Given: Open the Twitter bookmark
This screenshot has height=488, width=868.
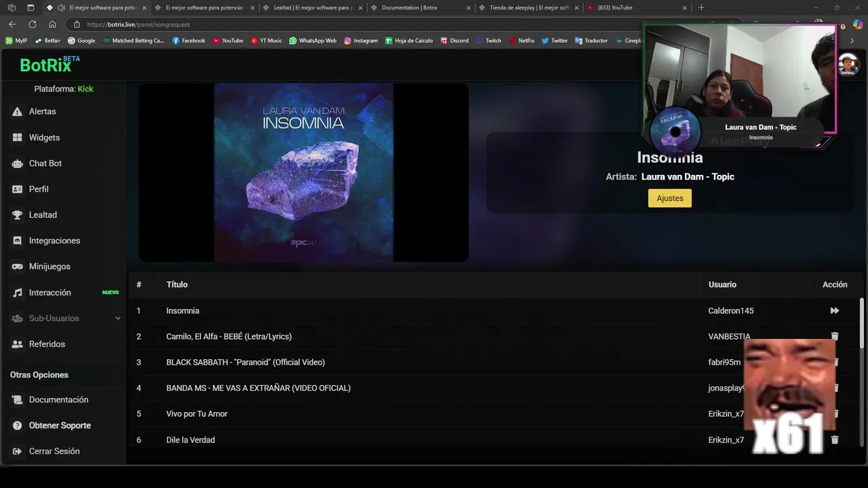Looking at the screenshot, I should (555, 41).
